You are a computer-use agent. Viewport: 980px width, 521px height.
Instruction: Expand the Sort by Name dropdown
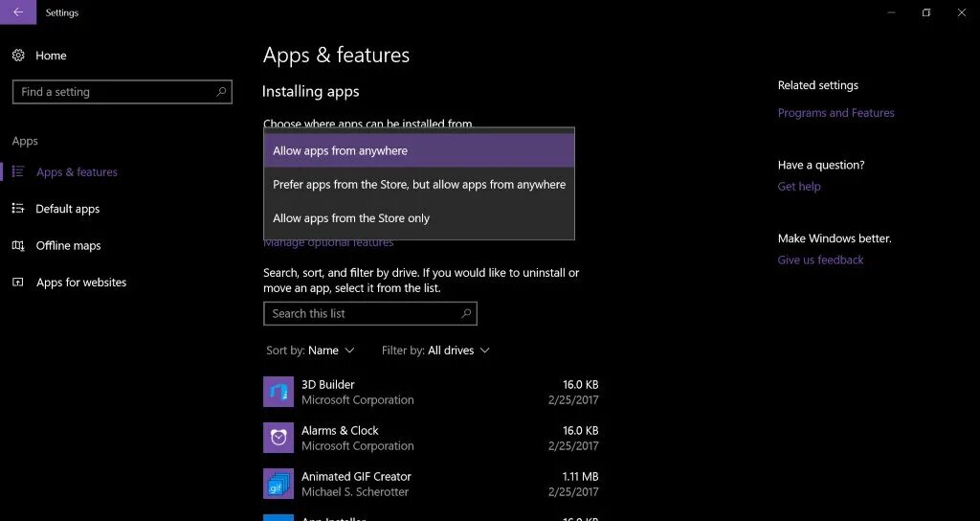[311, 351]
